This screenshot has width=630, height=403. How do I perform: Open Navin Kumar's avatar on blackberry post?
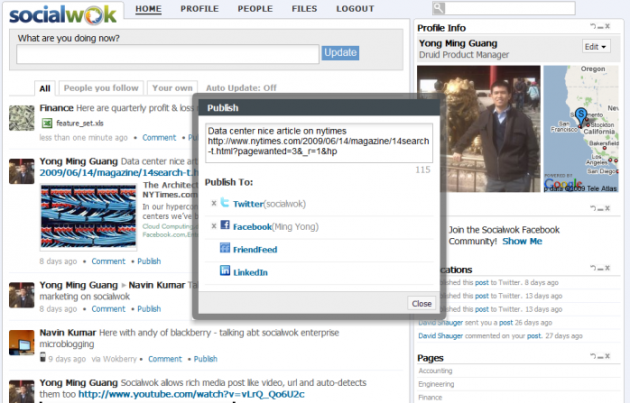22,343
